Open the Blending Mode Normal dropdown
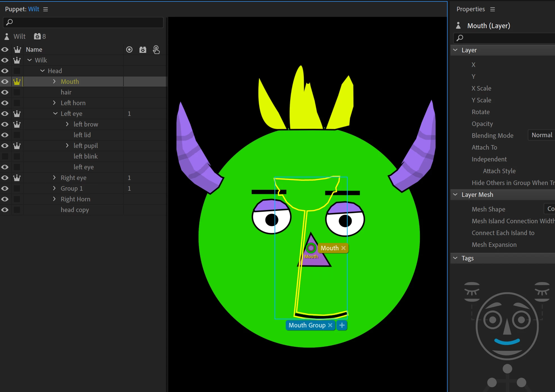This screenshot has height=392, width=555. pyautogui.click(x=542, y=135)
